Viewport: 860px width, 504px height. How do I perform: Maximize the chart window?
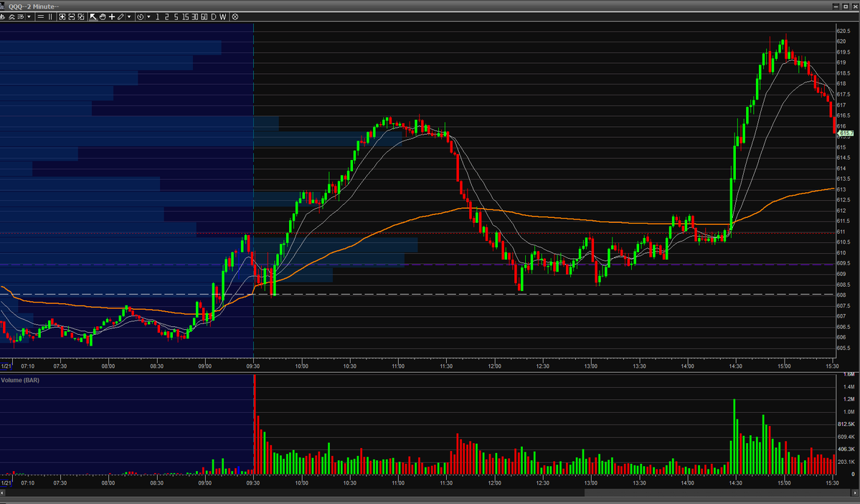[x=846, y=6]
